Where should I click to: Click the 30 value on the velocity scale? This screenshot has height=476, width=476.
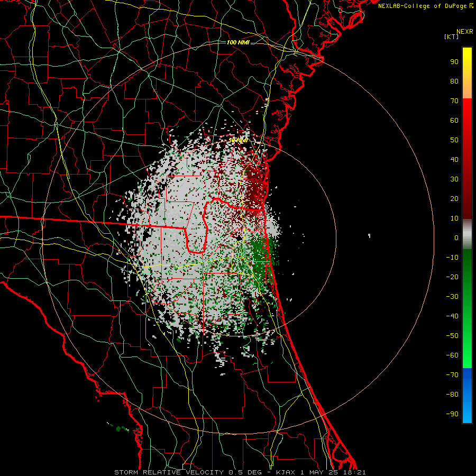tap(454, 179)
